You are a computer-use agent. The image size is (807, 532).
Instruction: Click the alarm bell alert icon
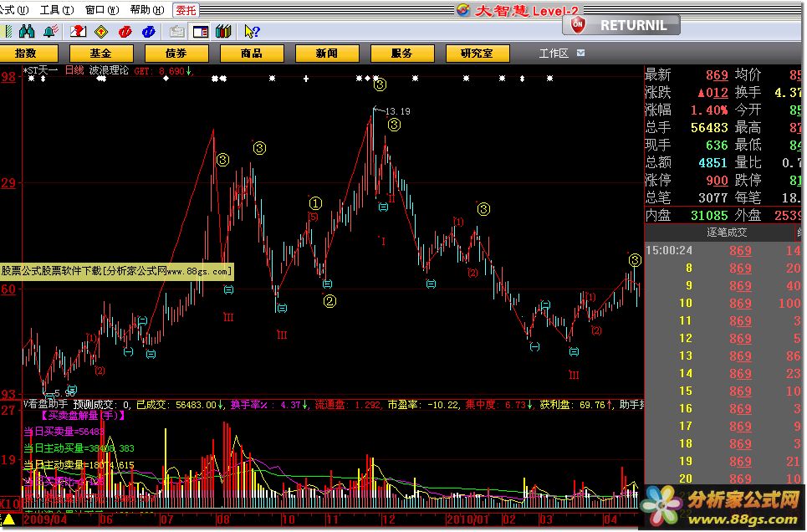[x=50, y=32]
